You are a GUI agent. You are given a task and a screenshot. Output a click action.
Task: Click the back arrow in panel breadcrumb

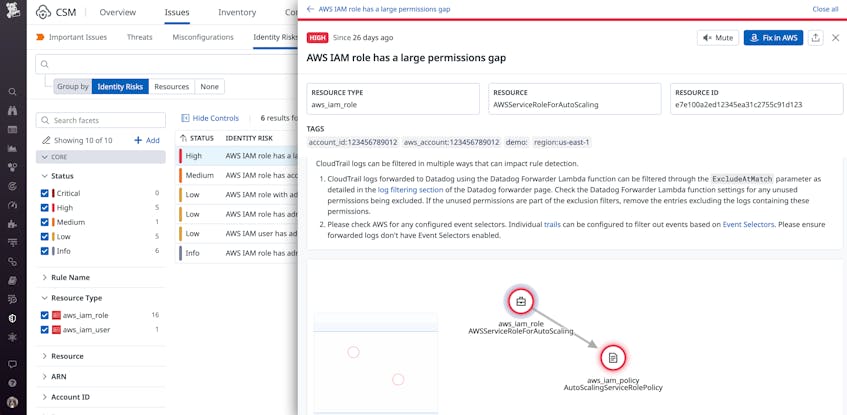tap(310, 9)
